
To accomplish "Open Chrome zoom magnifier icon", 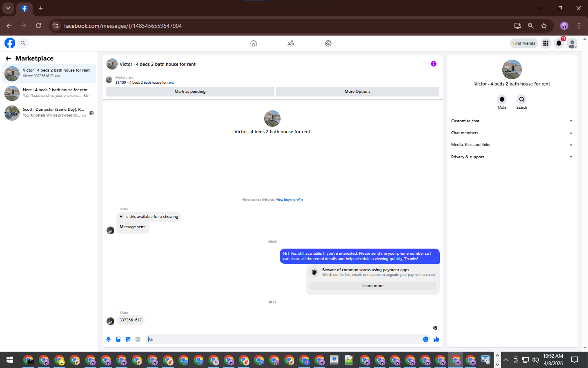I will click(x=530, y=26).
